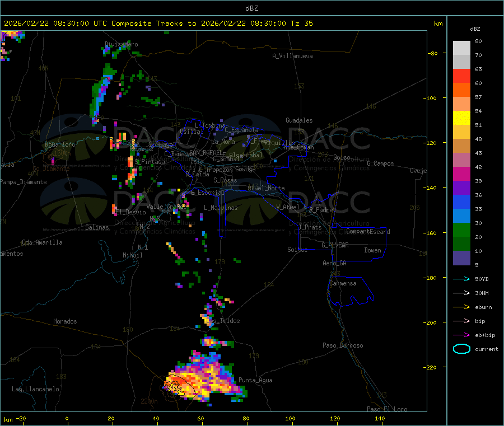Click the 'El_Desvio' map label
Screen dimensions: 504x426
[x=130, y=212]
